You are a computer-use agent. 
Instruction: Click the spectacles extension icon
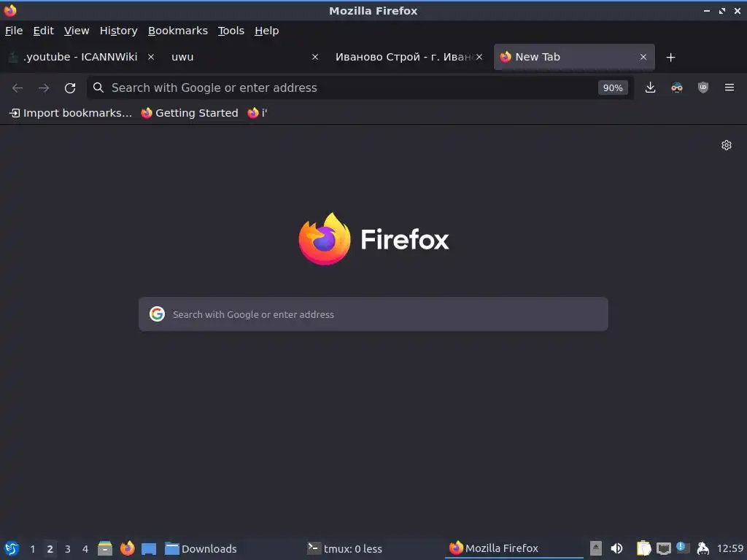point(676,87)
